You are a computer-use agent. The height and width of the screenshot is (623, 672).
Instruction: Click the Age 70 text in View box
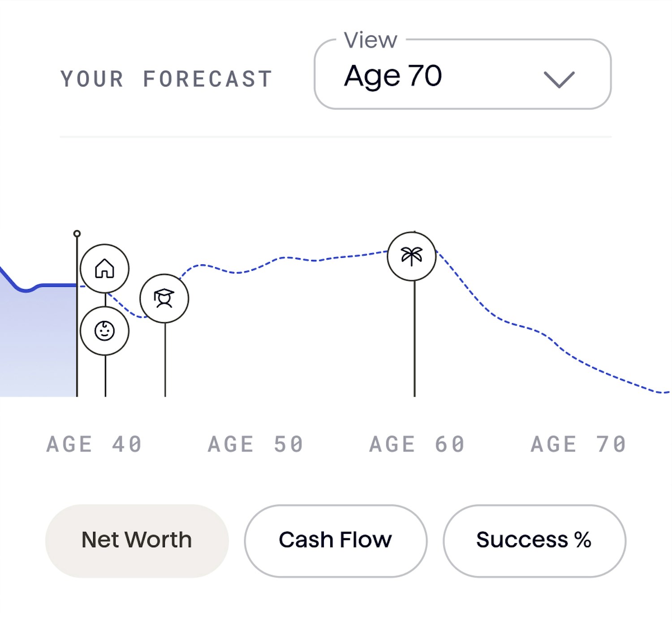pos(393,76)
